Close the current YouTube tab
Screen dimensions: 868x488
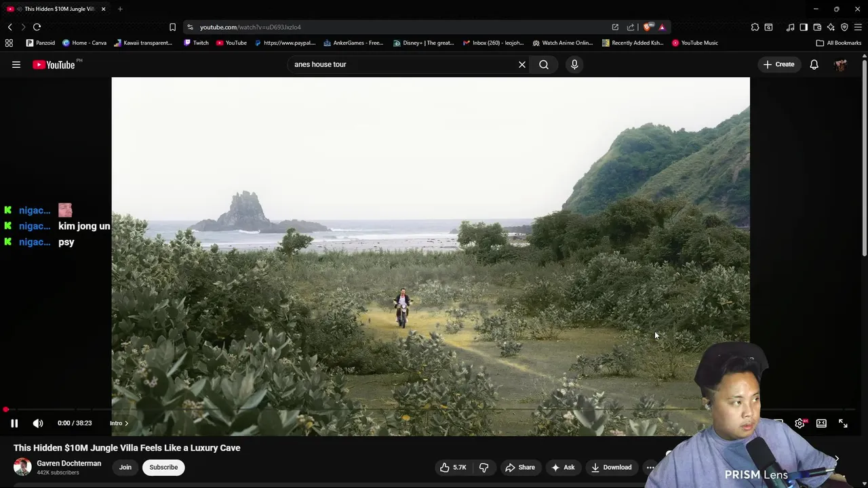coord(103,9)
